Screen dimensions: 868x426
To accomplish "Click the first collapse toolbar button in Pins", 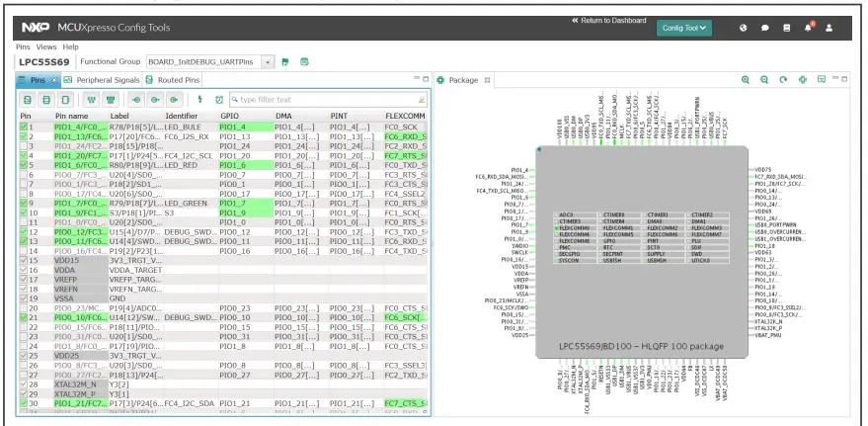I will pyautogui.click(x=28, y=100).
